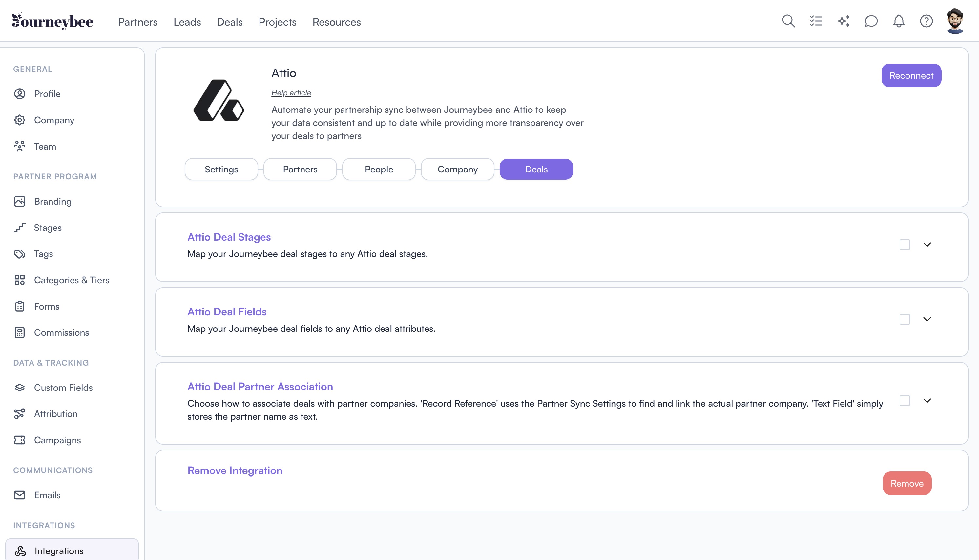Click the notifications bell icon
This screenshot has width=979, height=560.
coord(899,21)
